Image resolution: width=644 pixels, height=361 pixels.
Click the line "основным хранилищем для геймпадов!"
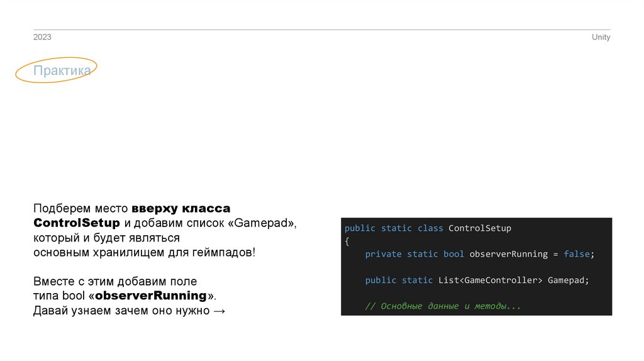coord(145,253)
